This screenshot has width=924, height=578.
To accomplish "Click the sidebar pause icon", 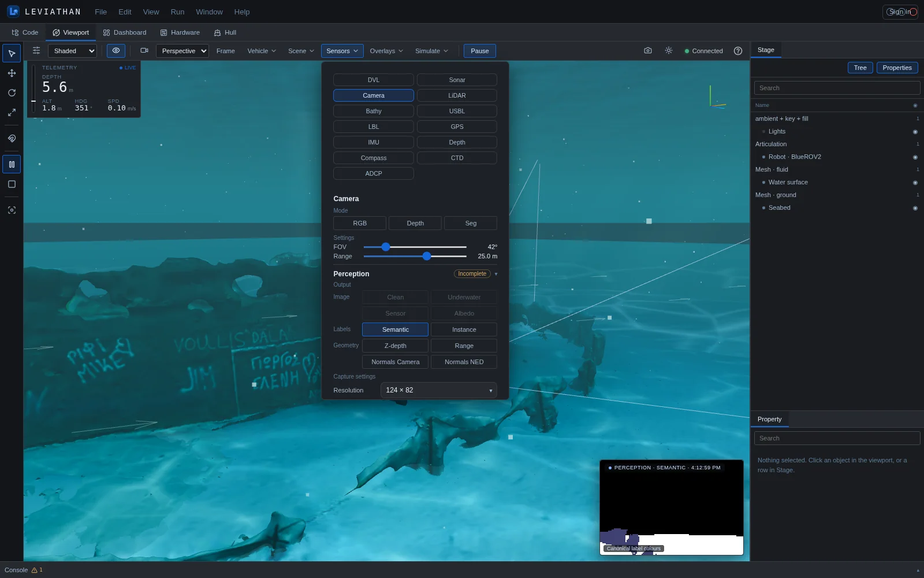I will point(12,165).
